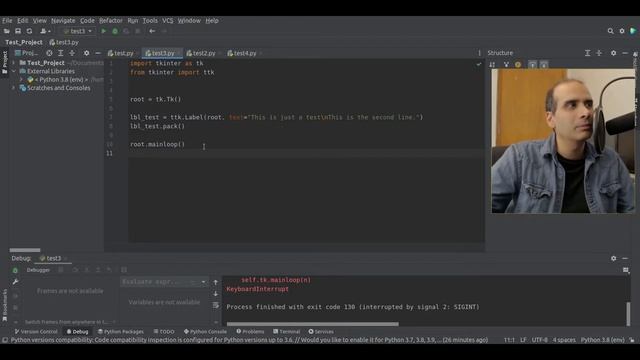
Task: Open editor tabs overflow menu
Action: pos(479,53)
